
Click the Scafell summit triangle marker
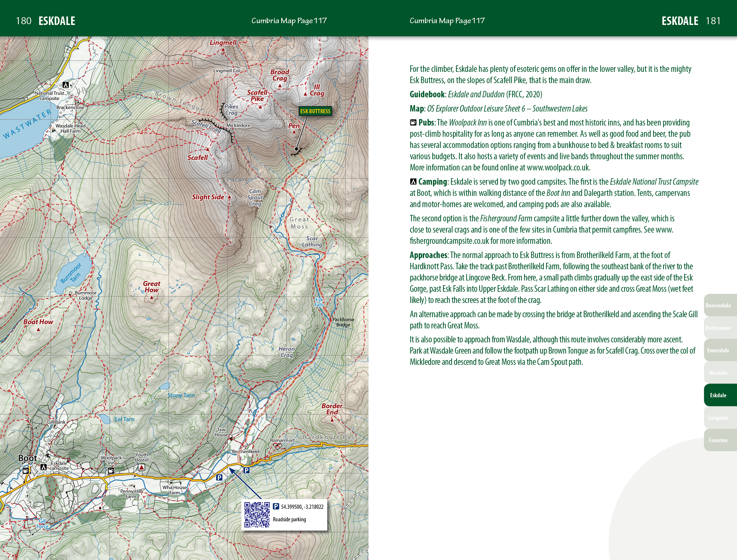coord(208,149)
